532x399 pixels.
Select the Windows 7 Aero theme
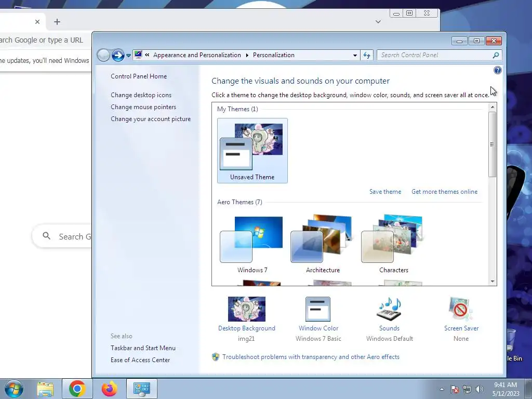click(x=252, y=244)
